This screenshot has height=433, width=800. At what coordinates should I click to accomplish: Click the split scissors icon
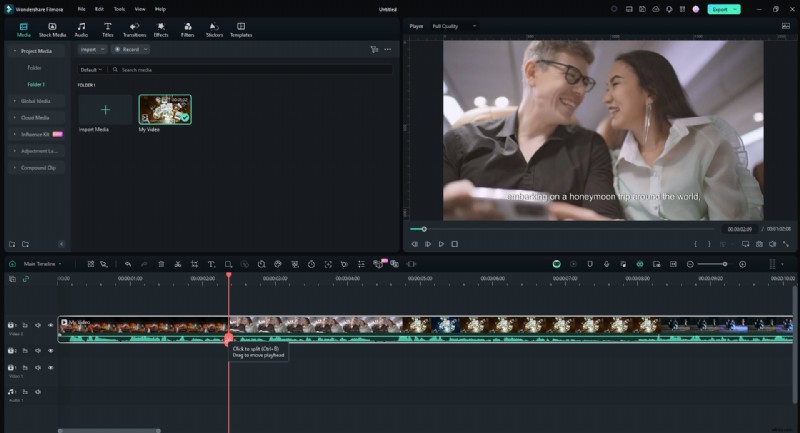(x=178, y=264)
